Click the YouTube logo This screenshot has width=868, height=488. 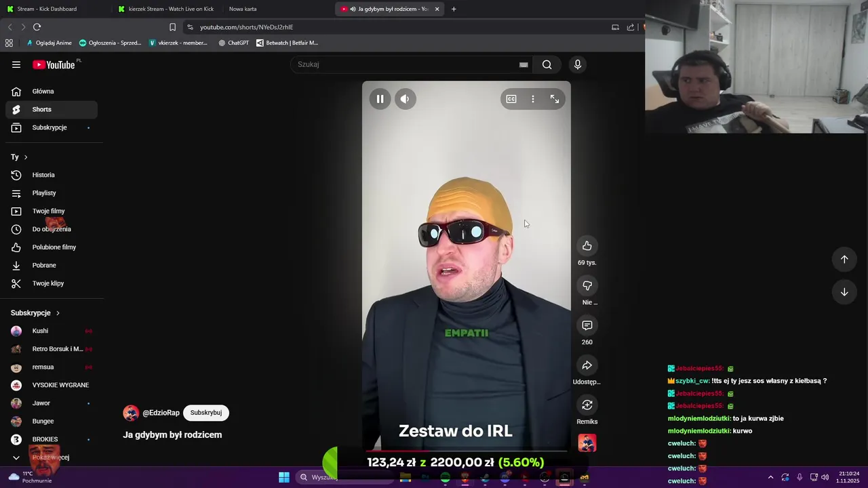54,64
